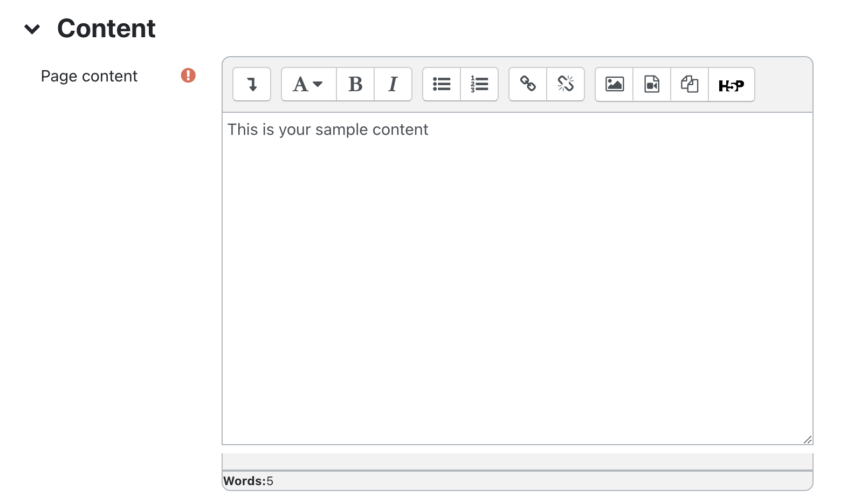Viewport: 868px width, 504px height.
Task: Open the insert image dialog
Action: click(x=614, y=84)
